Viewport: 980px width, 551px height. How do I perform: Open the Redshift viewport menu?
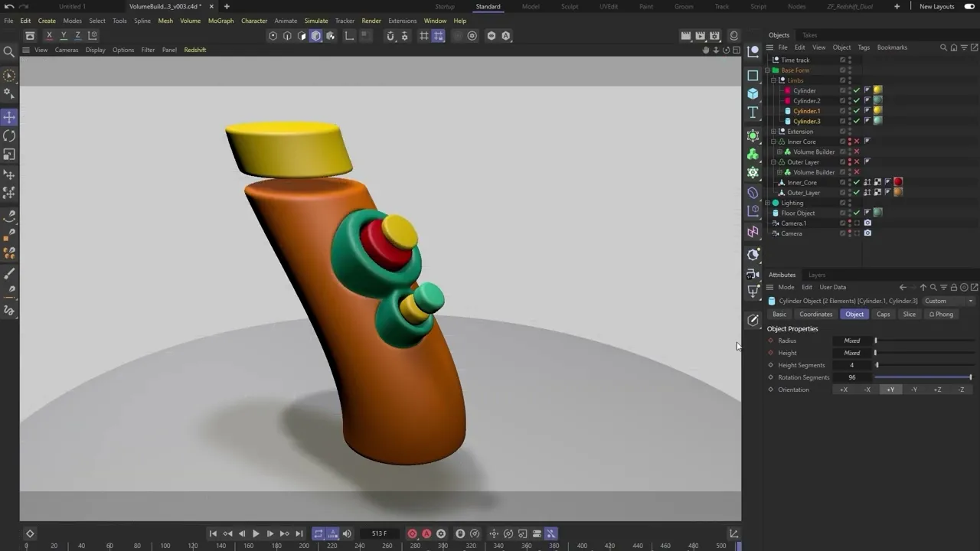click(194, 50)
